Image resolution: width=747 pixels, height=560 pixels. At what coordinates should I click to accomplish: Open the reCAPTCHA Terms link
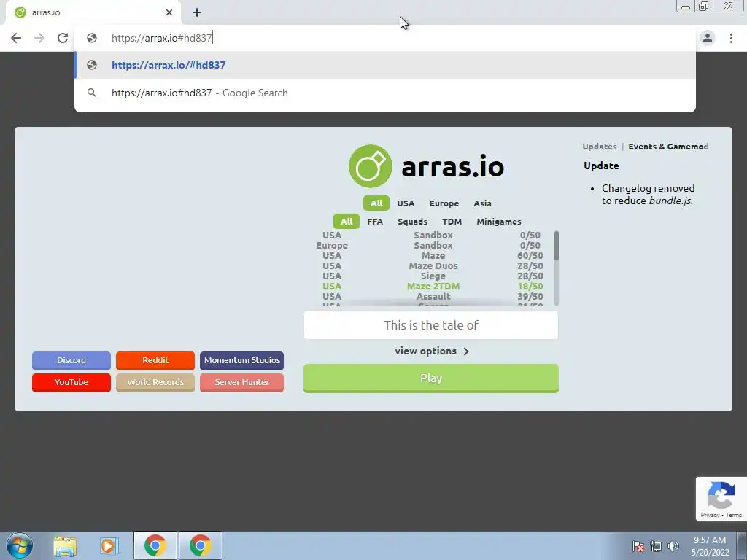click(x=734, y=515)
